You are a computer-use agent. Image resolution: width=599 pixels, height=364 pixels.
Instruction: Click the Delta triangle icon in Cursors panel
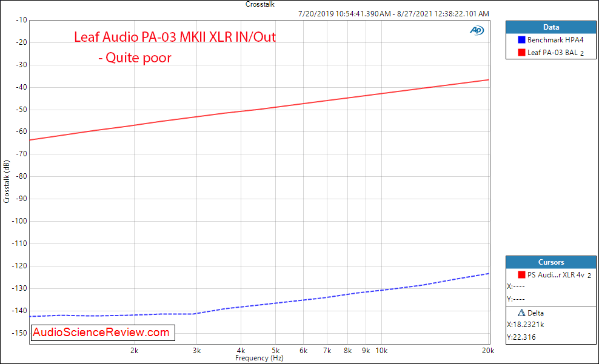click(521, 313)
